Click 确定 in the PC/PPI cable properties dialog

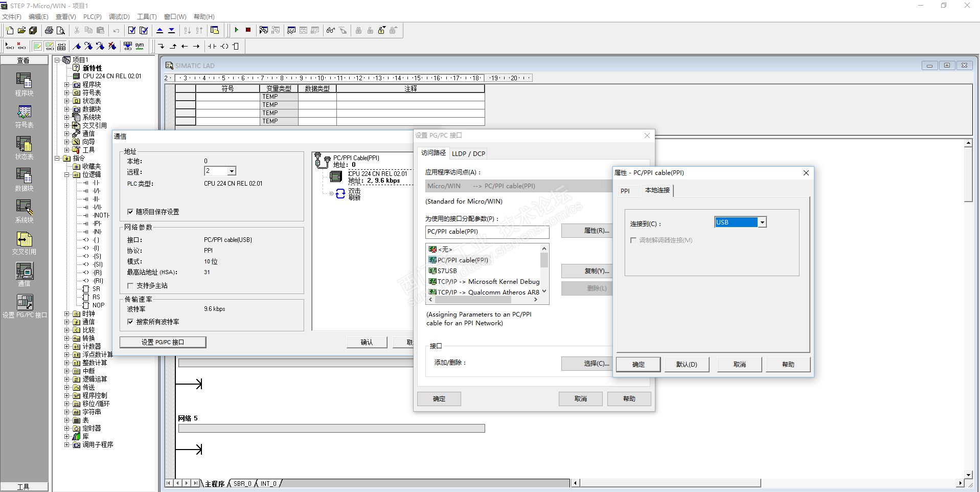click(639, 365)
